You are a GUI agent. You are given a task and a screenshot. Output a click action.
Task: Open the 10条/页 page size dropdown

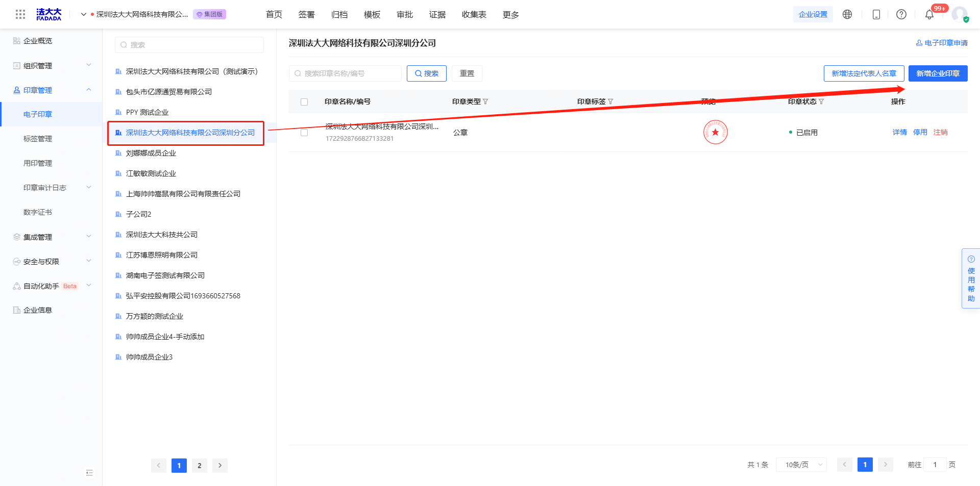click(x=801, y=465)
